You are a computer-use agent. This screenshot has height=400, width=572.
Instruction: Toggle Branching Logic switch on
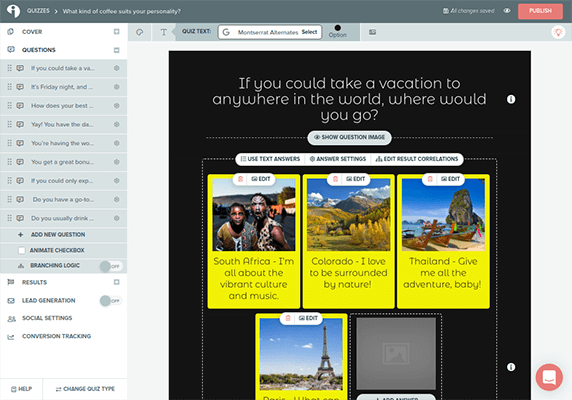111,266
